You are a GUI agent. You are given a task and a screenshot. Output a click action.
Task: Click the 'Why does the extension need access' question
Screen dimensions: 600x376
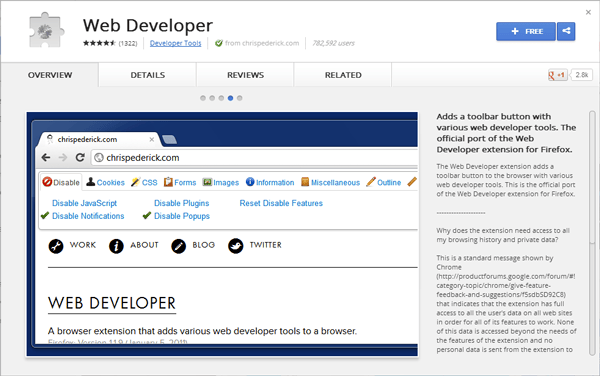click(503, 235)
